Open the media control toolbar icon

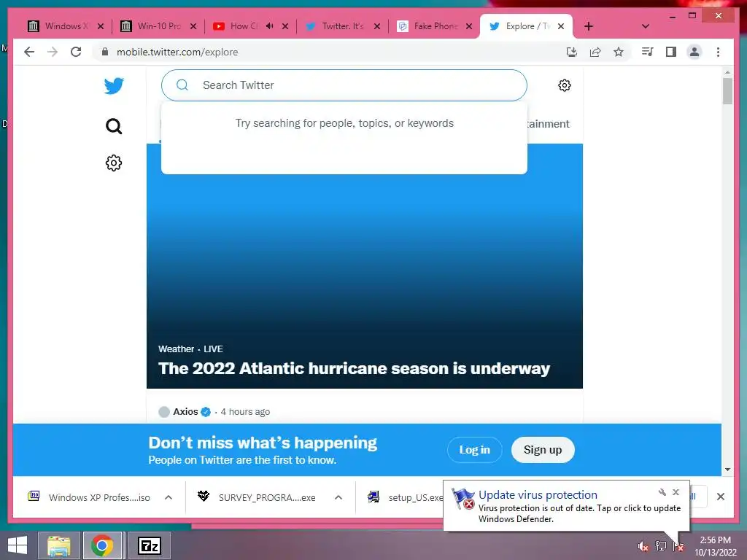tap(647, 52)
